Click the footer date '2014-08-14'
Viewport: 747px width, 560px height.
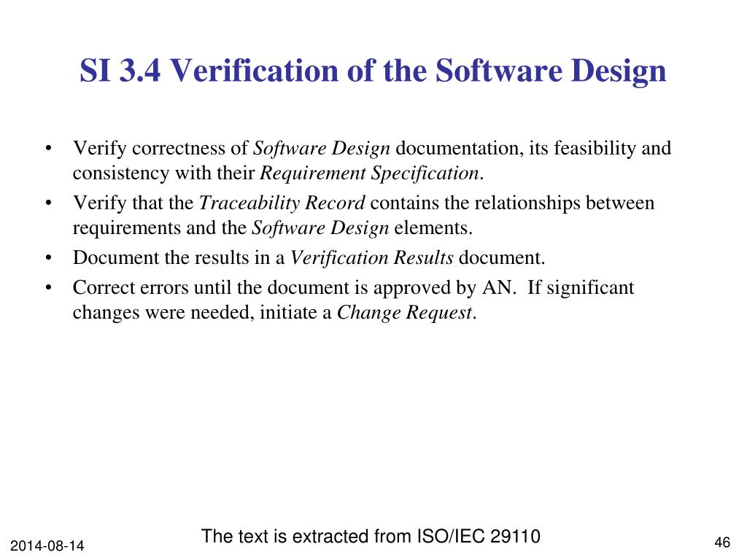[47, 545]
